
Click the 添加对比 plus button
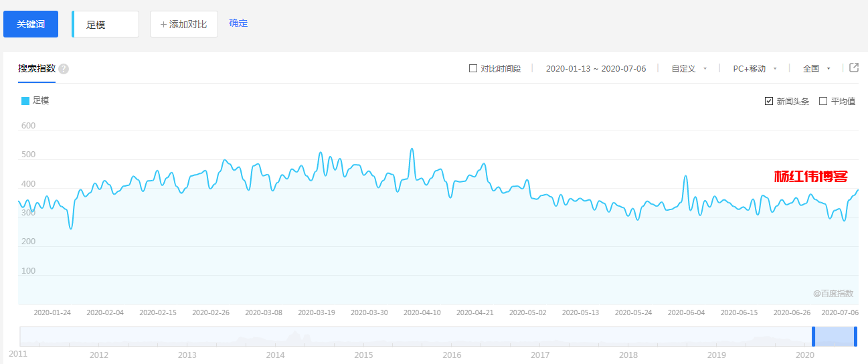pyautogui.click(x=184, y=24)
